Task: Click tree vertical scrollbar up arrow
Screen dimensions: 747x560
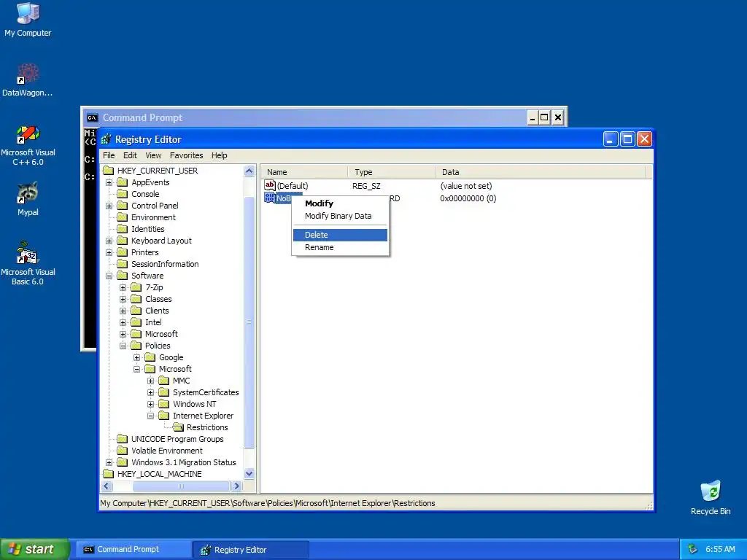Action: coord(249,171)
